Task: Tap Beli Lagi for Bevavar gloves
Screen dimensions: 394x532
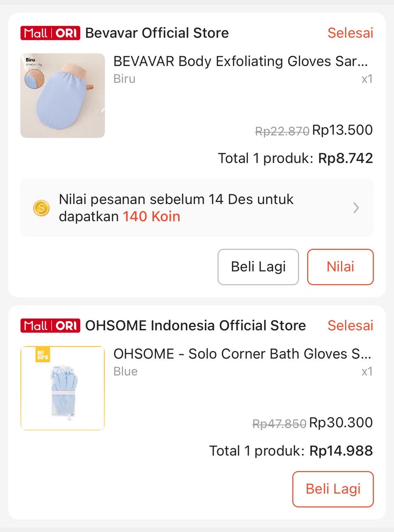Action: [x=258, y=267]
